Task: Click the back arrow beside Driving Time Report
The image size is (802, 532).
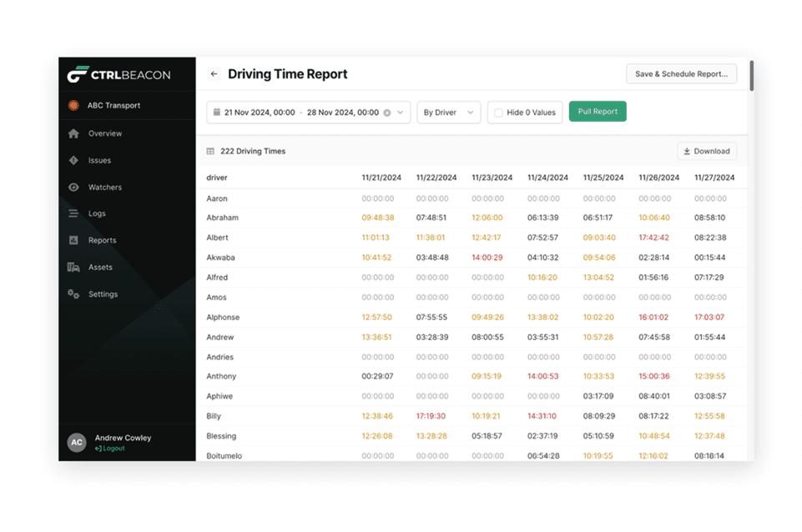Action: click(214, 74)
